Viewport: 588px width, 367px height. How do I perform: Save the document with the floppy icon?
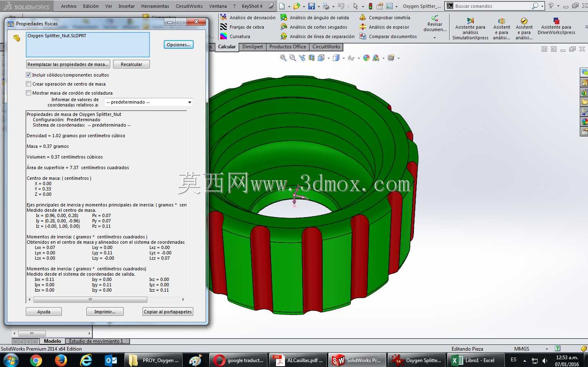(312, 6)
